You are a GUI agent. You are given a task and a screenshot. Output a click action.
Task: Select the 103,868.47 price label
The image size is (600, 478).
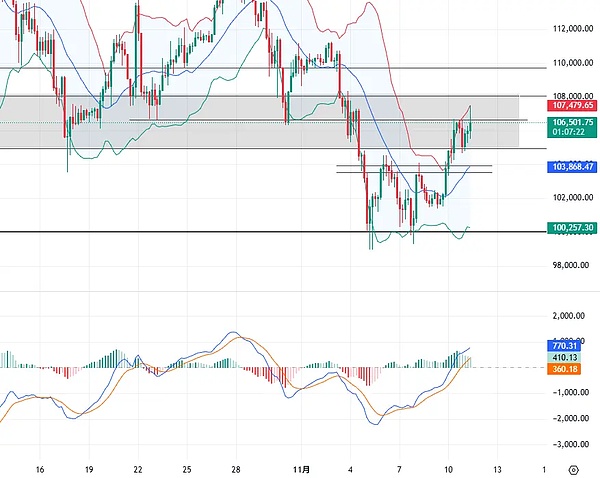point(573,166)
